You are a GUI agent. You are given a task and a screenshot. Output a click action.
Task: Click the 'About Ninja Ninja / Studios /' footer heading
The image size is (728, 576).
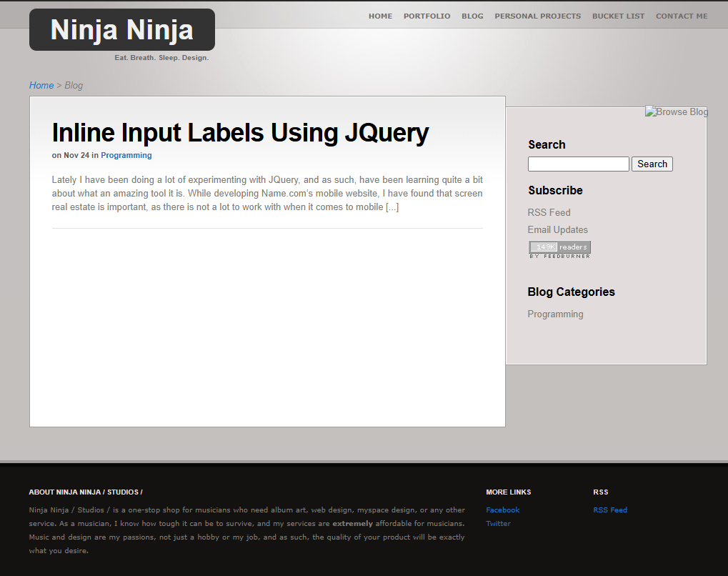coord(86,492)
